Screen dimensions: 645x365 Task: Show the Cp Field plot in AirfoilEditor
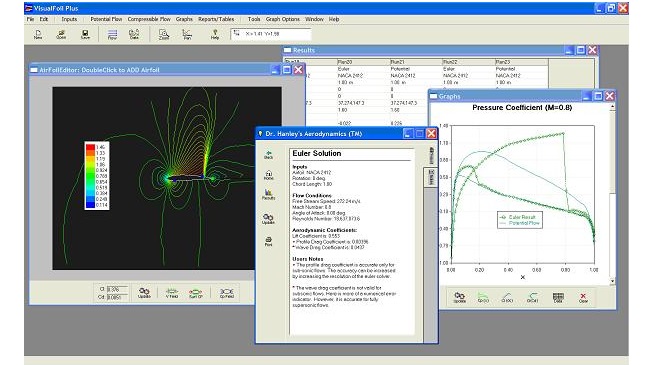point(227,293)
